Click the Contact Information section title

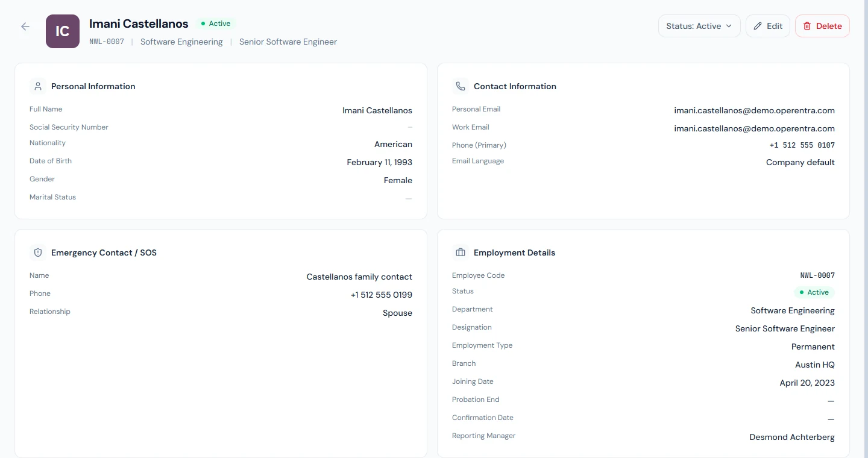(x=515, y=86)
